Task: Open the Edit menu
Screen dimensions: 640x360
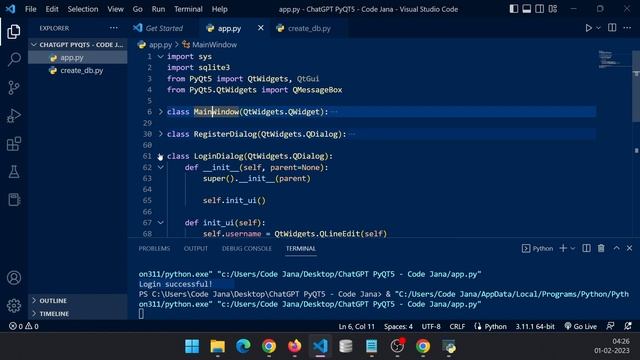Action: 52,9
